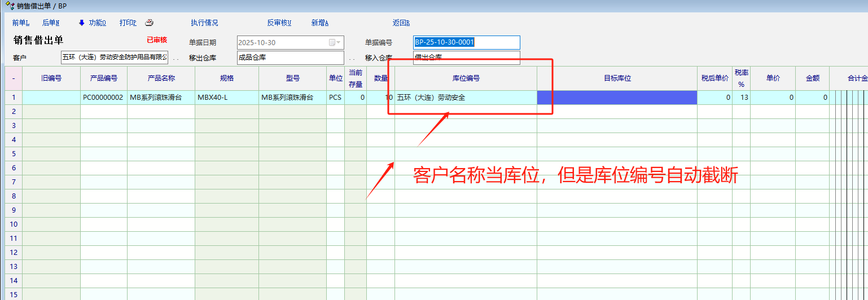868x300 pixels.
Task: Click the blue down arrow next to 功能
Action: tap(81, 23)
